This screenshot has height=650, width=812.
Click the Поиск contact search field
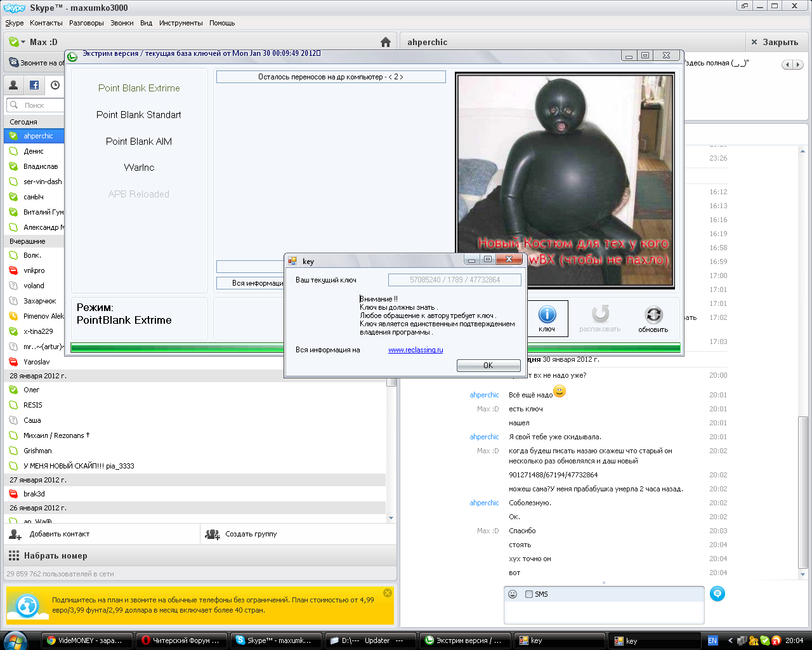point(36,105)
